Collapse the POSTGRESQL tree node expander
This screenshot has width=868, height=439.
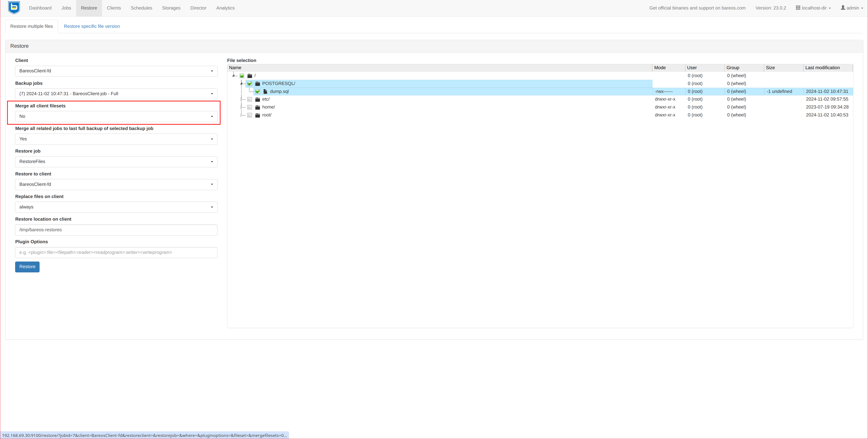pyautogui.click(x=241, y=83)
